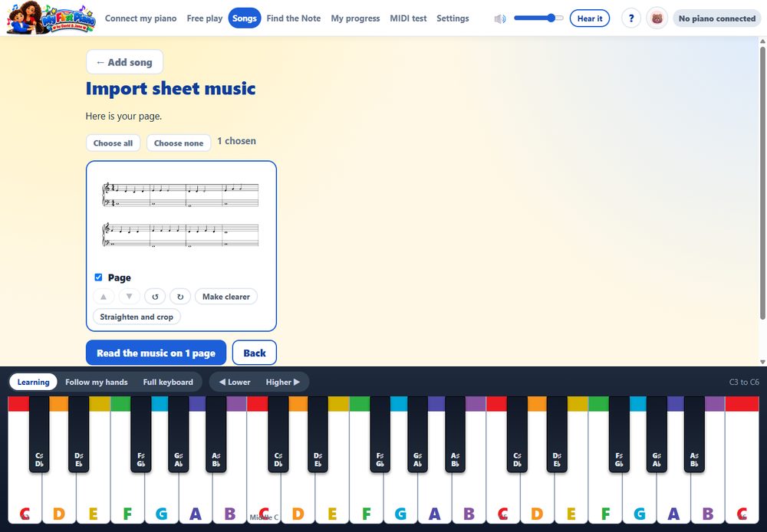The height and width of the screenshot is (532, 767).
Task: Switch to Full keyboard view
Action: (x=168, y=382)
